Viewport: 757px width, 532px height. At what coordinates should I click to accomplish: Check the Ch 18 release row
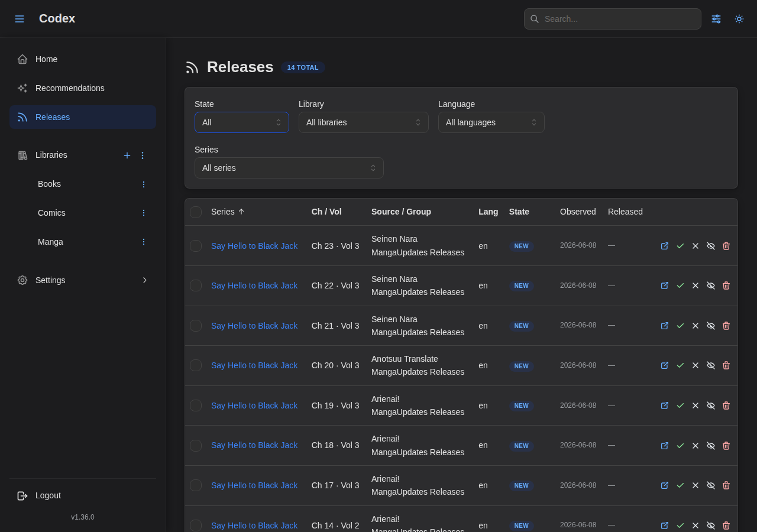click(196, 446)
